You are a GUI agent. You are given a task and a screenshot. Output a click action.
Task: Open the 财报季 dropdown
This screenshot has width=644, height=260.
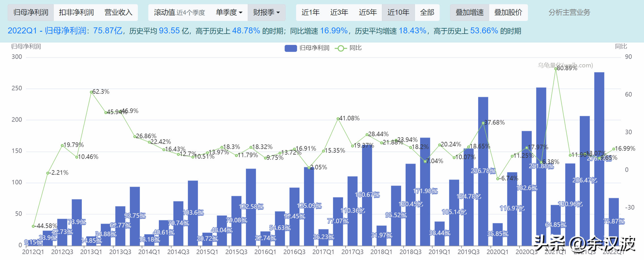pos(266,12)
